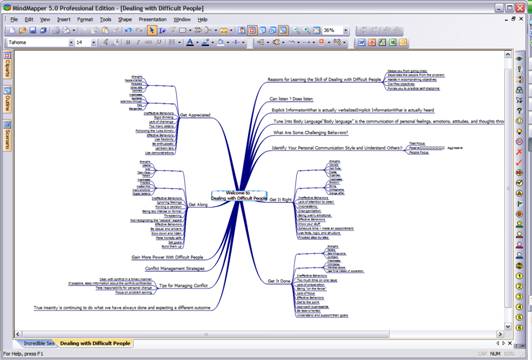
Task: Insert the light bulb idea icon
Action: [519, 131]
